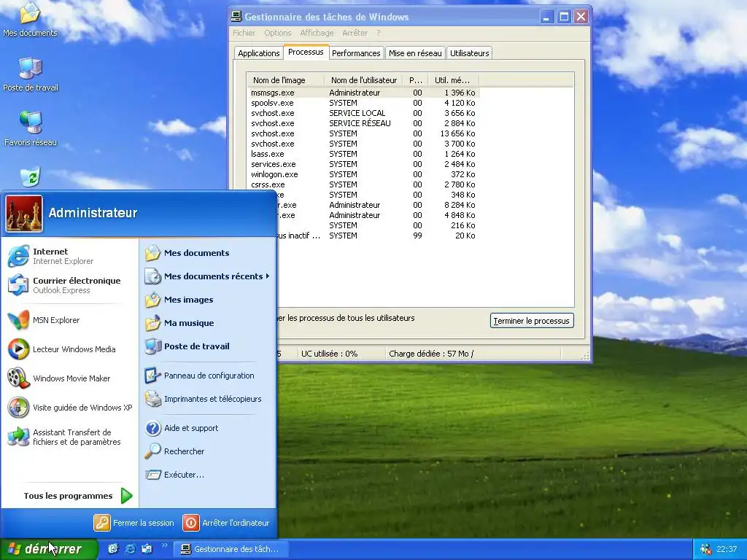The height and width of the screenshot is (560, 747).
Task: Switch to Mise en réseau tab
Action: [415, 52]
